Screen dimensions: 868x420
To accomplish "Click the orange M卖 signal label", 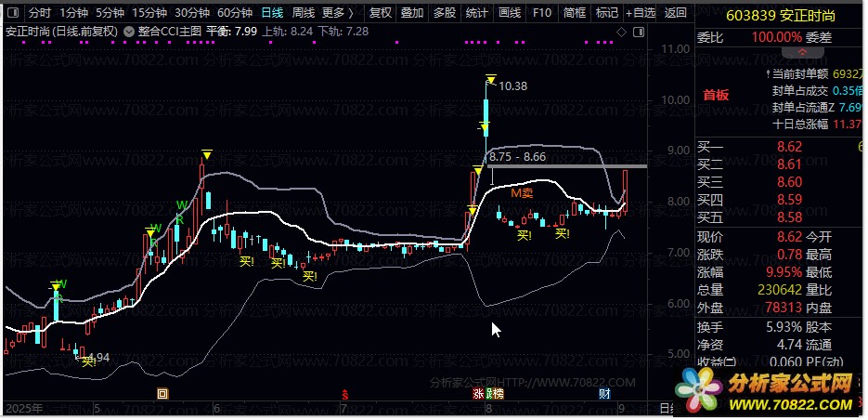I will [x=522, y=193].
